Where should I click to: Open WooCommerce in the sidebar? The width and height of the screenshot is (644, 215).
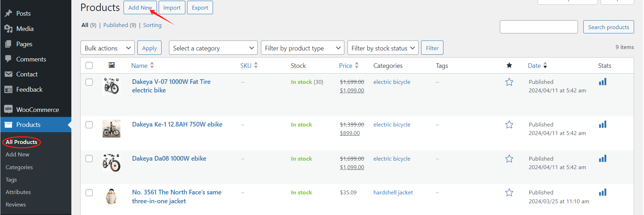pos(37,109)
